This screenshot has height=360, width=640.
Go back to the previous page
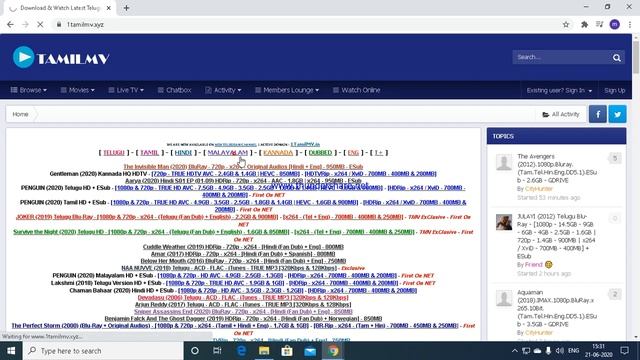[10, 24]
